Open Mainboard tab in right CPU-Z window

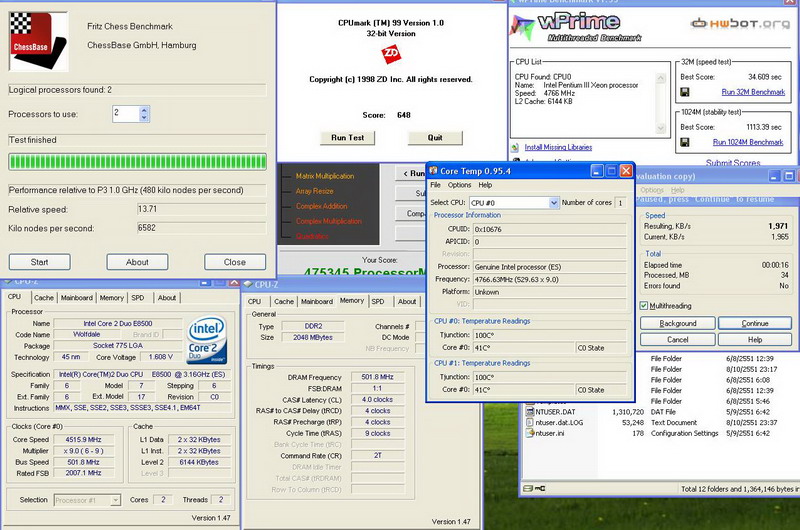point(317,301)
